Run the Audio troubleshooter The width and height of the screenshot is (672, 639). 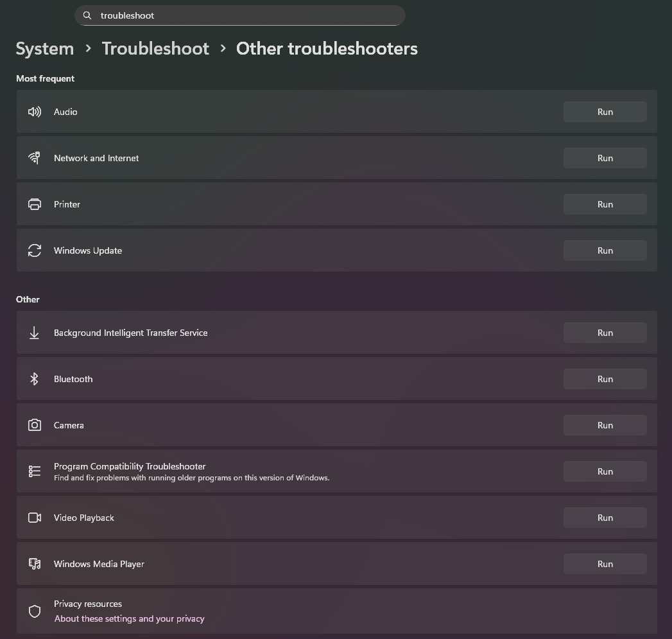pos(605,112)
